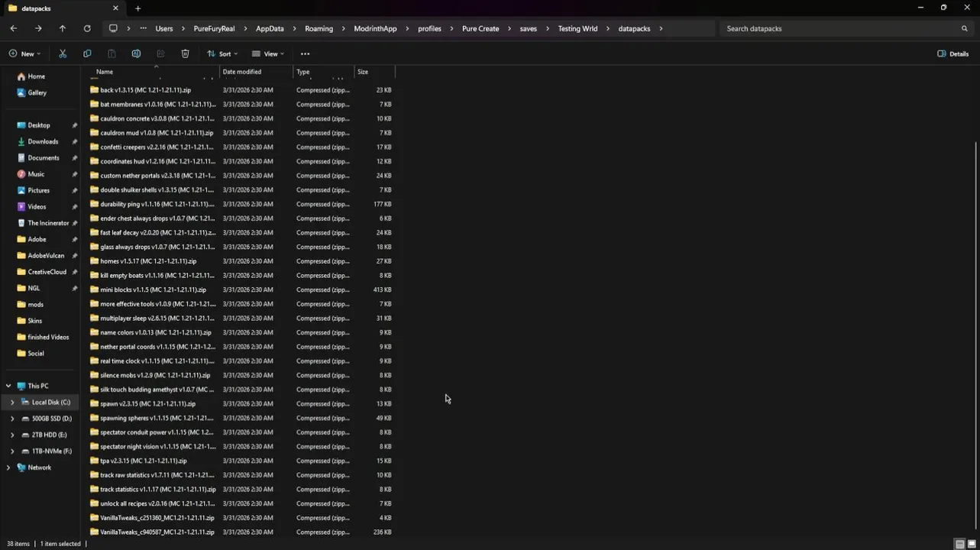
Task: Navigate to PureFuryReal in breadcrumb
Action: point(214,28)
